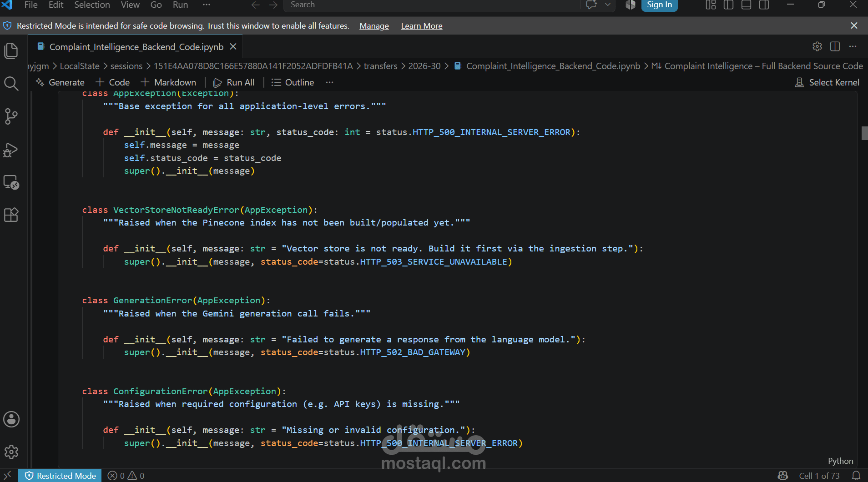Open the Accounts menu icon
868x482 pixels.
[11, 419]
